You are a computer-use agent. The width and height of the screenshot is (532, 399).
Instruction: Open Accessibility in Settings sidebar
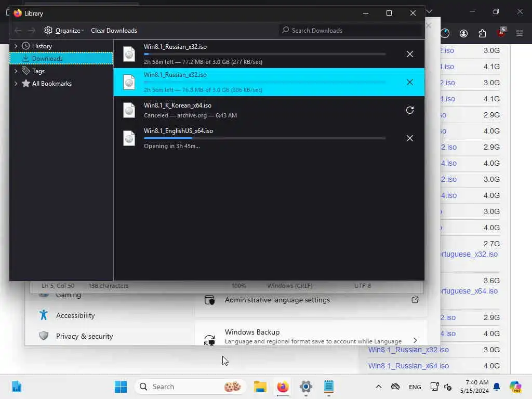75,315
